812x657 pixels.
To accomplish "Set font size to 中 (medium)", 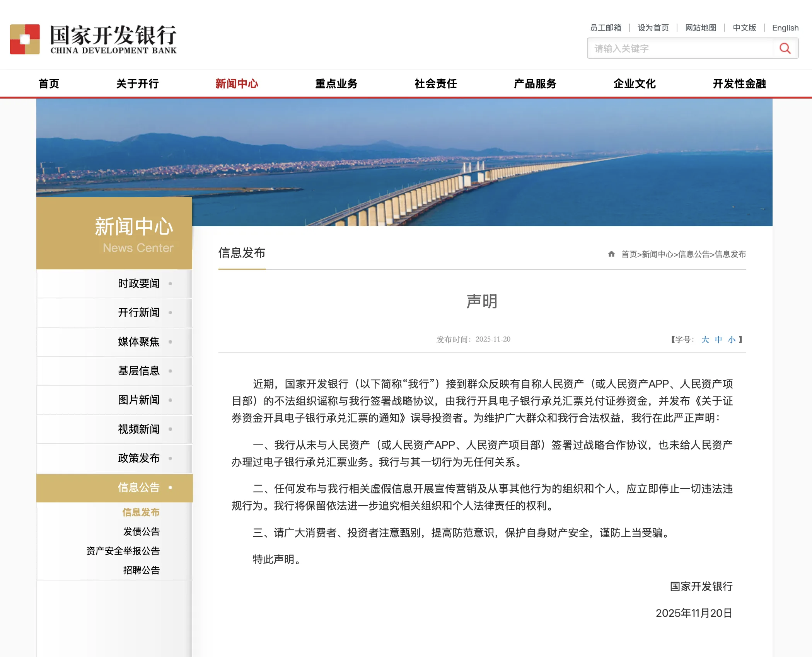I will coord(718,340).
